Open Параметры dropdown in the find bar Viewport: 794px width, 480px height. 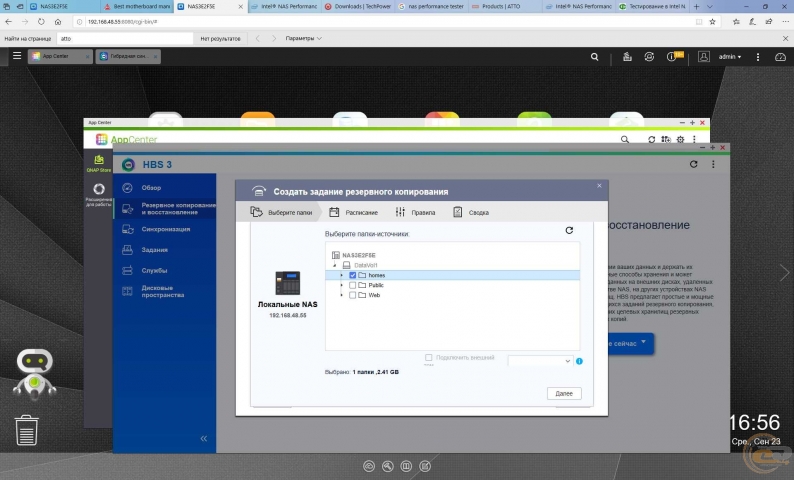coord(303,38)
